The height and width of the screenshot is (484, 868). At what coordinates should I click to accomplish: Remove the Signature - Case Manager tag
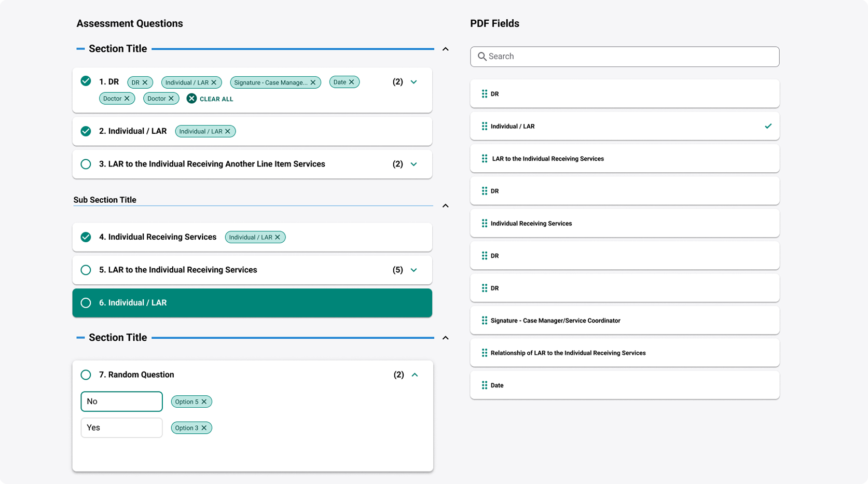coord(313,82)
